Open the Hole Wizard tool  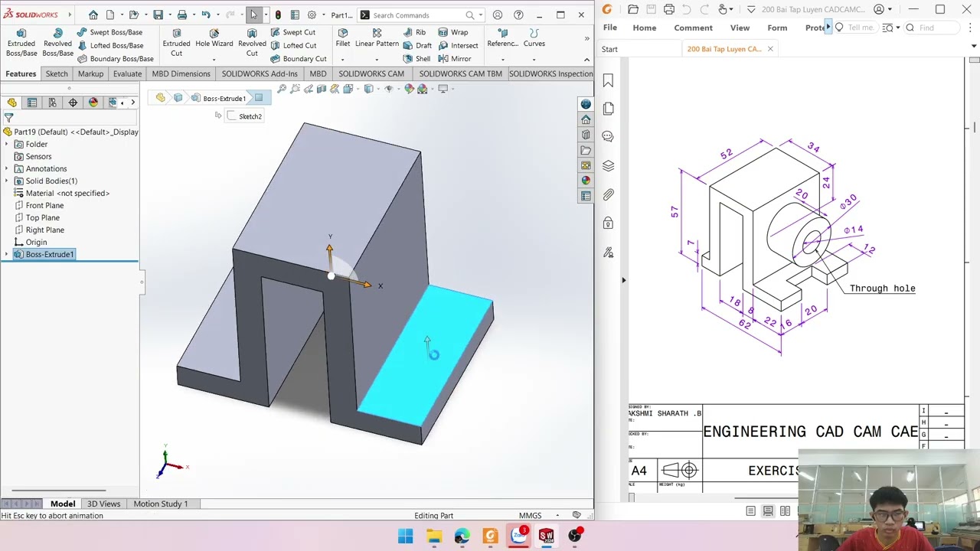coord(214,38)
